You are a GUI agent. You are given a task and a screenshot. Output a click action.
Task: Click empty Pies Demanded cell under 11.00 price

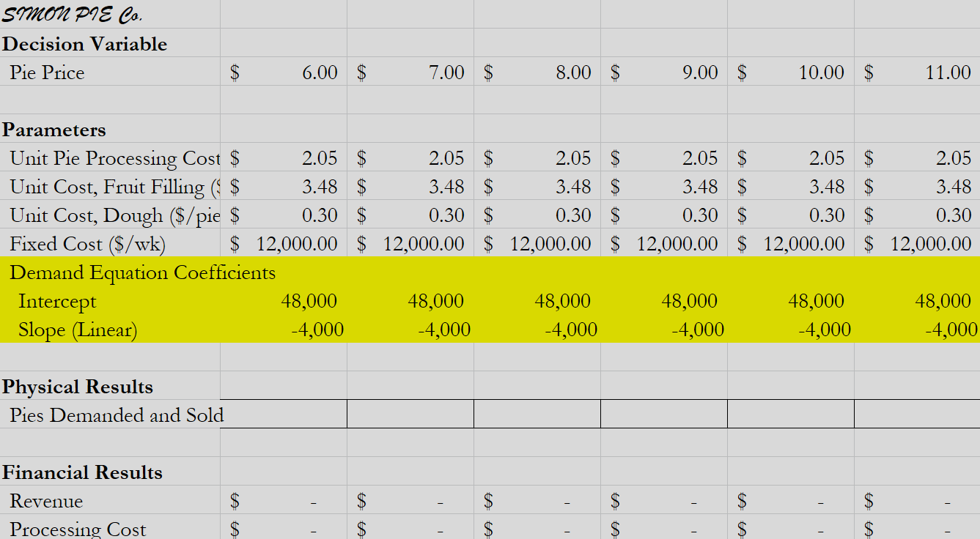tap(917, 414)
